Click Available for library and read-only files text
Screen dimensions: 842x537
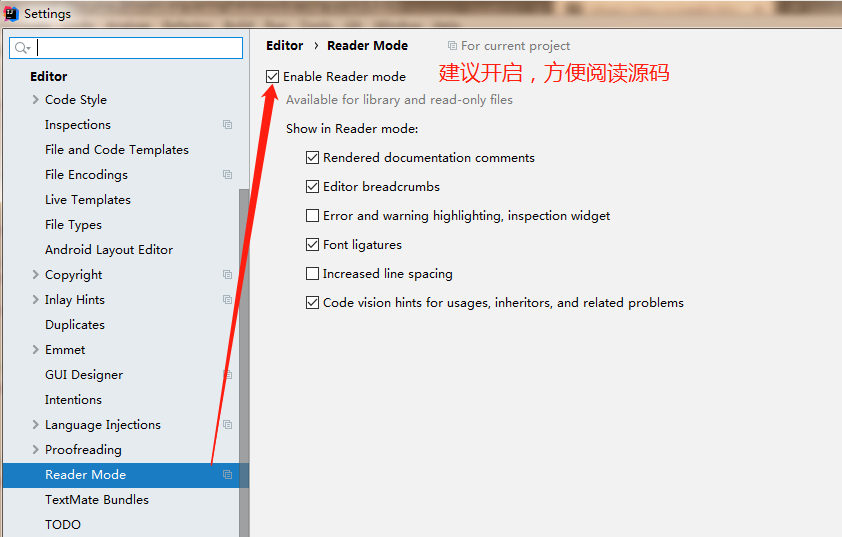click(x=400, y=100)
